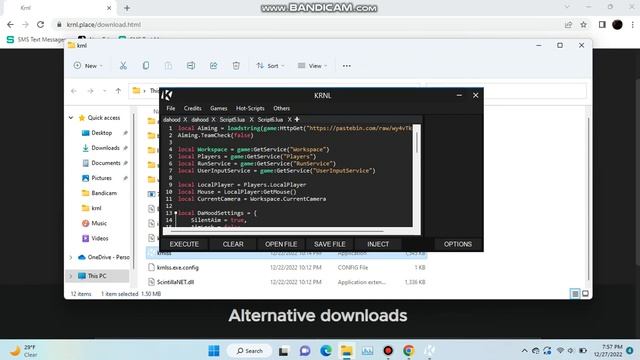Image resolution: width=640 pixels, height=360 pixels.
Task: Select Desktop in the navigation pane
Action: pyautogui.click(x=102, y=133)
